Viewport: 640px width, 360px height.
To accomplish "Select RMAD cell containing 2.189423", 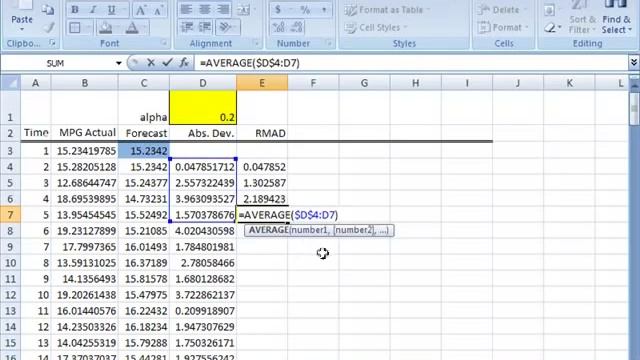I will pyautogui.click(x=262, y=199).
